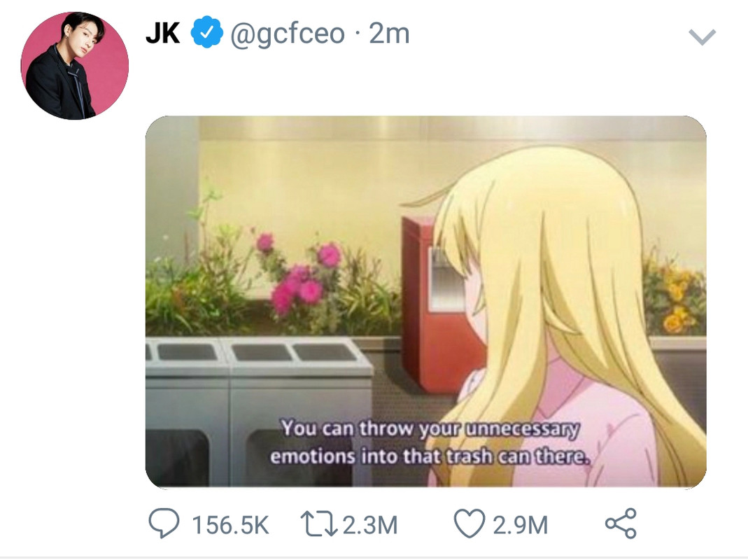The height and width of the screenshot is (560, 748).
Task: View the 156.5K replies count
Action: point(230,525)
